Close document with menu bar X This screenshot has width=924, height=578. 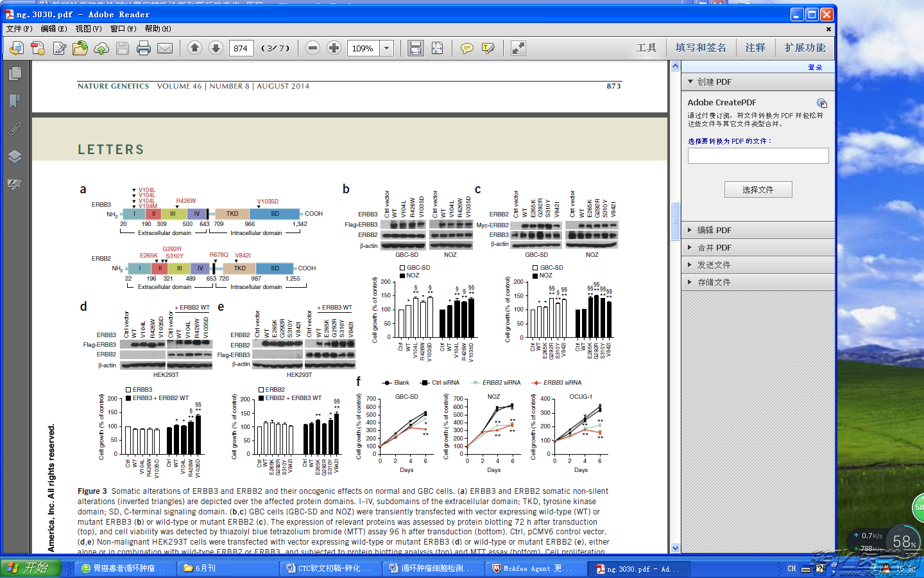click(x=828, y=29)
